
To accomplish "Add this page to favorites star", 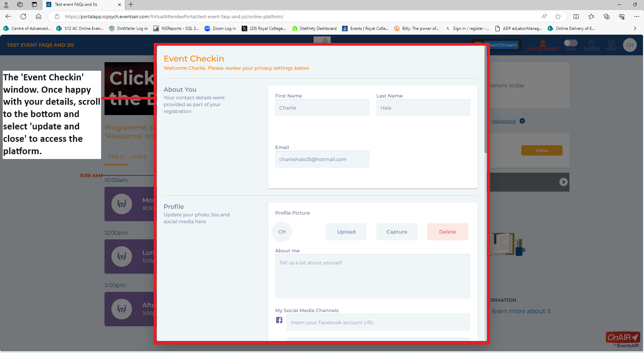I will tap(558, 16).
